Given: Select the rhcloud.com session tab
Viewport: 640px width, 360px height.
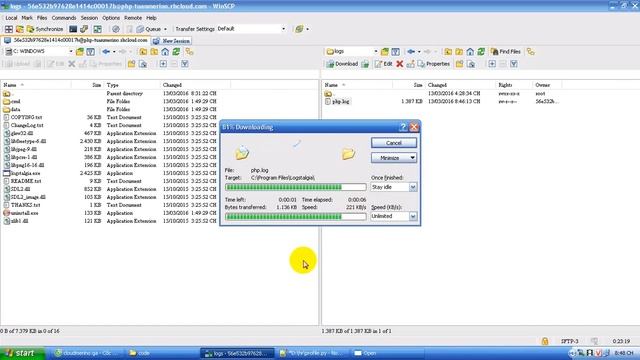Looking at the screenshot, I should [x=76, y=40].
